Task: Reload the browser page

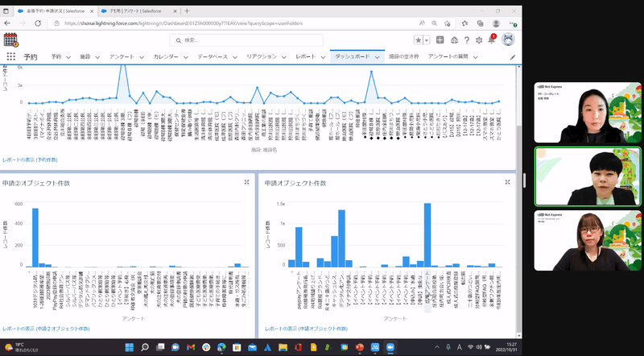Action: click(x=38, y=23)
